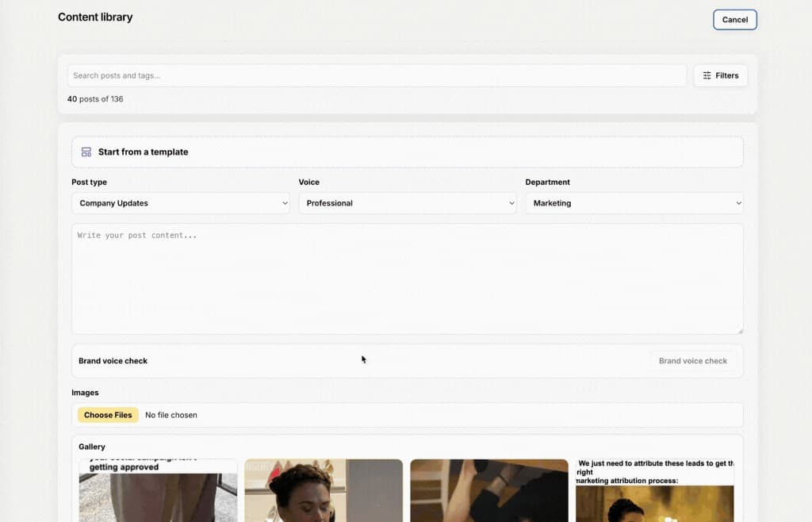Select the third gallery image
Screen dimensions: 812x522
489,490
